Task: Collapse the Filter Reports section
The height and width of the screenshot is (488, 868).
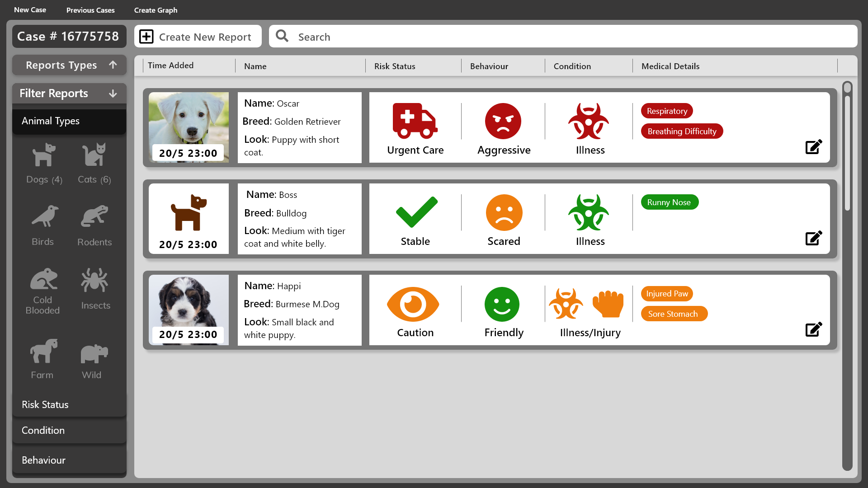Action: pos(69,94)
